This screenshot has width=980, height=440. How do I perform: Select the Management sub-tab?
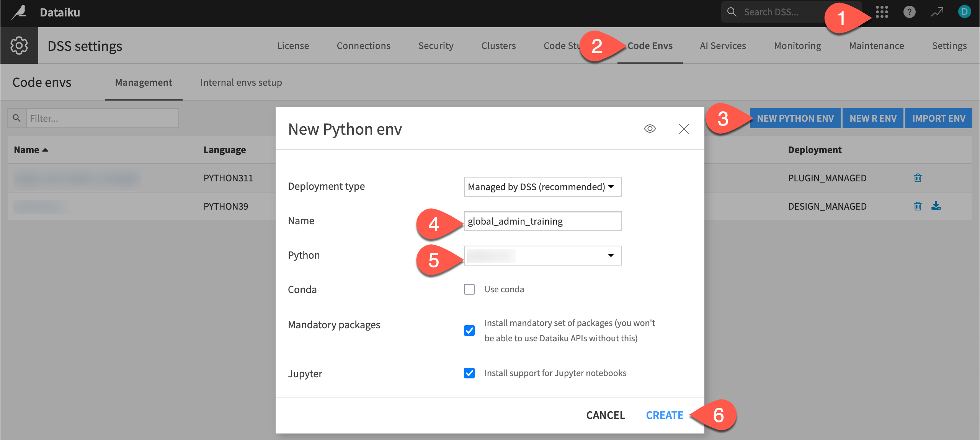point(144,82)
